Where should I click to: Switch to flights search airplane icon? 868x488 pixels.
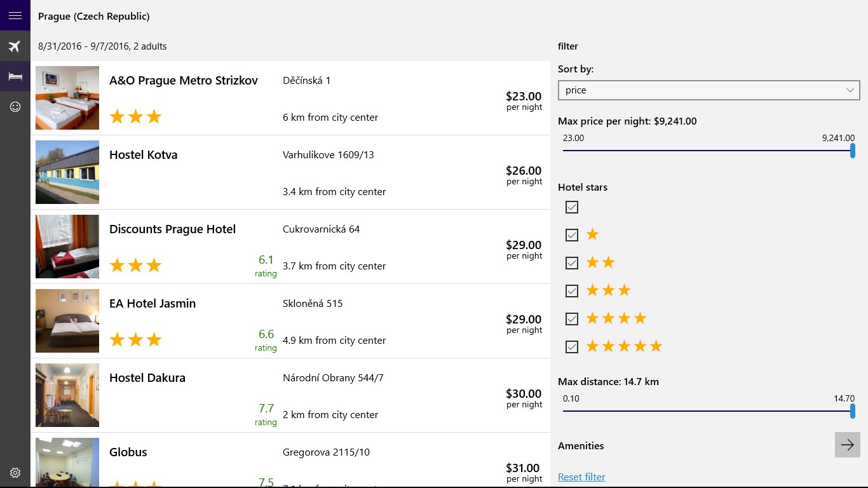tap(15, 46)
